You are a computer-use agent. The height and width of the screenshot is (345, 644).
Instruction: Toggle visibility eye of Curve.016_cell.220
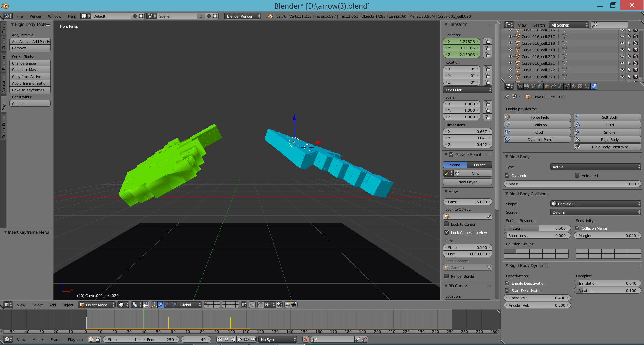point(622,56)
